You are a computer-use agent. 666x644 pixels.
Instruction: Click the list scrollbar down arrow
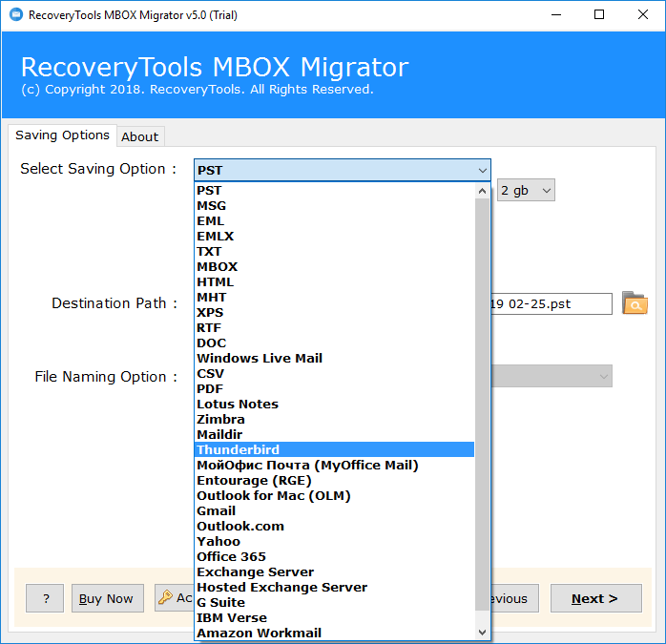pos(482,633)
